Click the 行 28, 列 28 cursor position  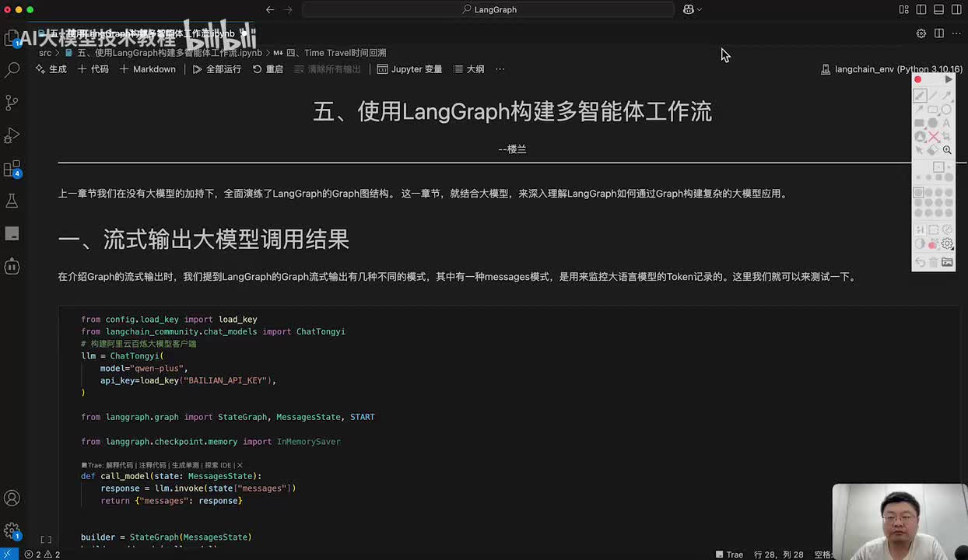[x=778, y=555]
